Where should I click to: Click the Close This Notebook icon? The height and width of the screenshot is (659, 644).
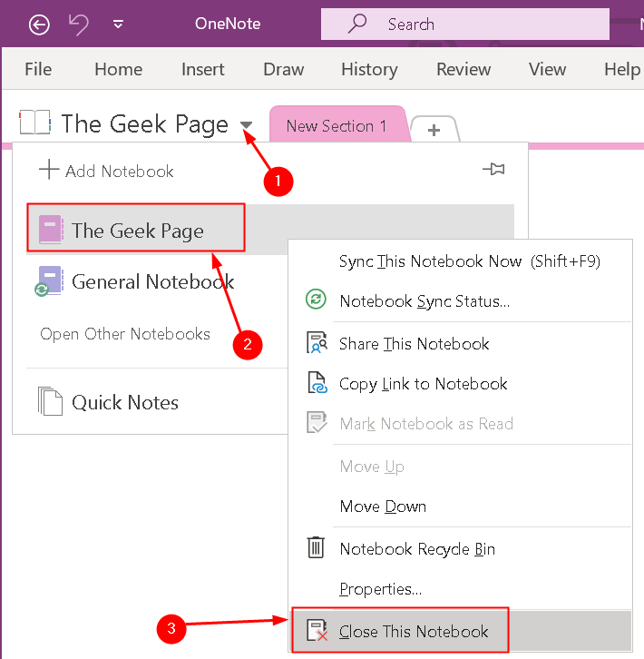pos(317,630)
